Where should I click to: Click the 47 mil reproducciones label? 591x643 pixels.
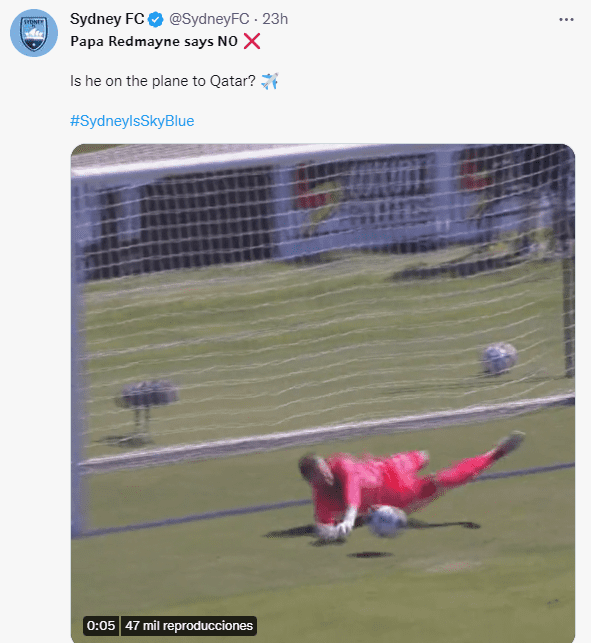(x=189, y=625)
